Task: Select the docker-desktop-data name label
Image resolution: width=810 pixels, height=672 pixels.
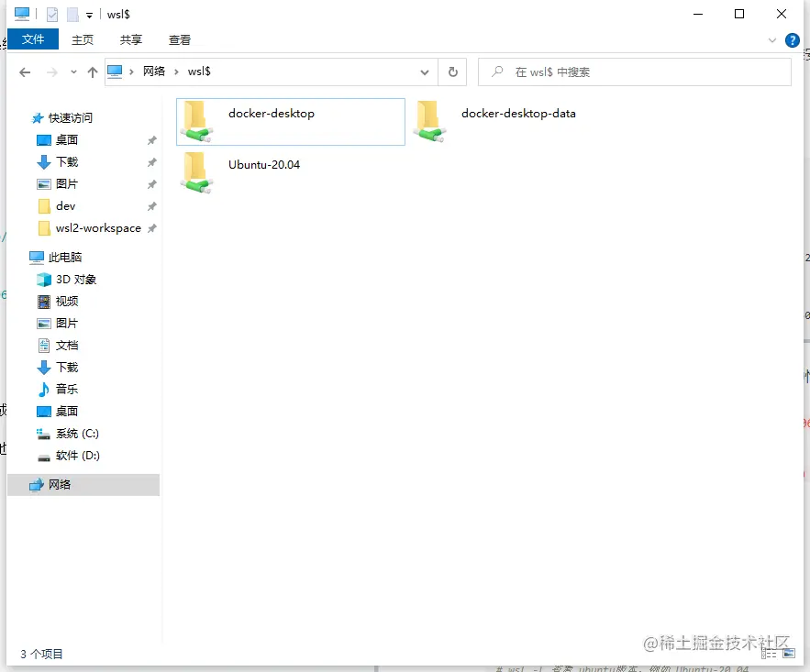Action: (518, 114)
